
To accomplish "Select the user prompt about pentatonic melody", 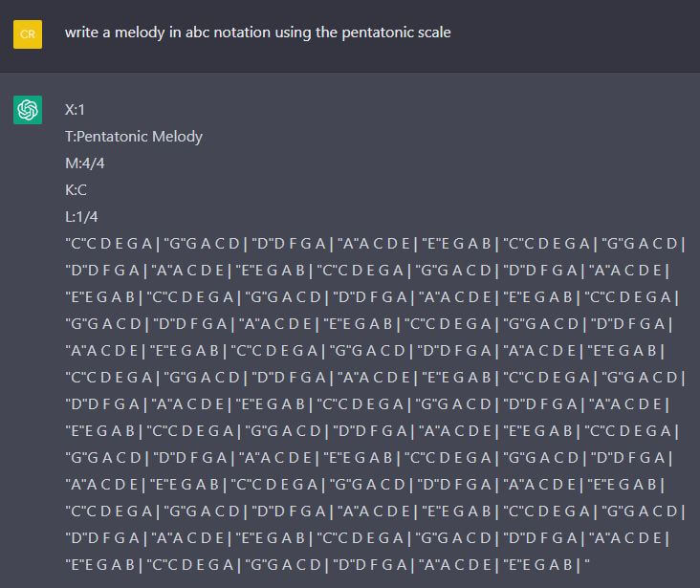I will pos(257,33).
